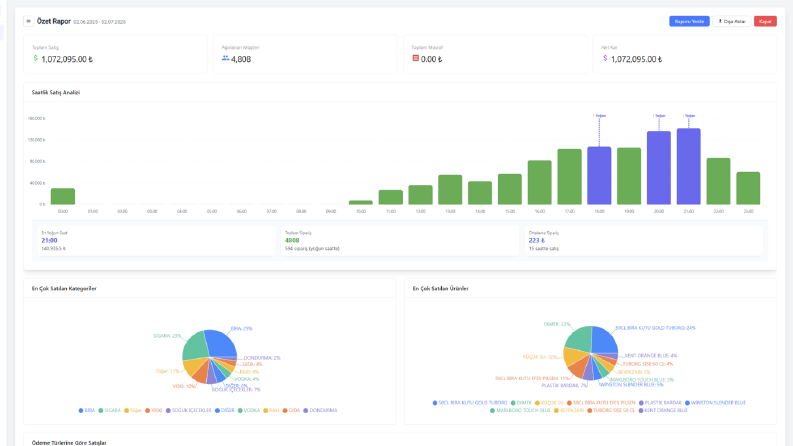Click the Dışa Aktar export button
This screenshot has width=793, height=446.
click(x=732, y=21)
